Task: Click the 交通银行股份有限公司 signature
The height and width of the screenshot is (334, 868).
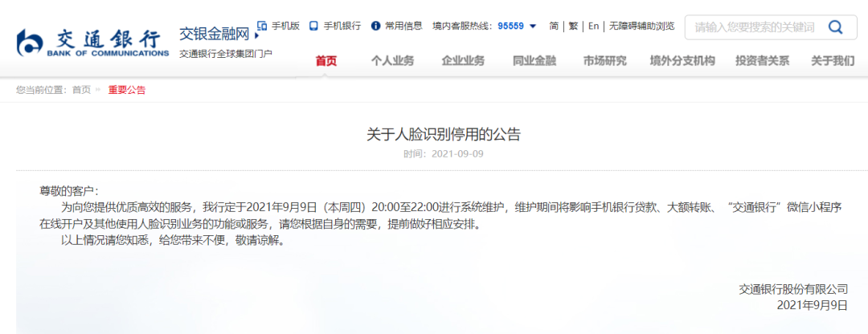Action: pos(793,289)
